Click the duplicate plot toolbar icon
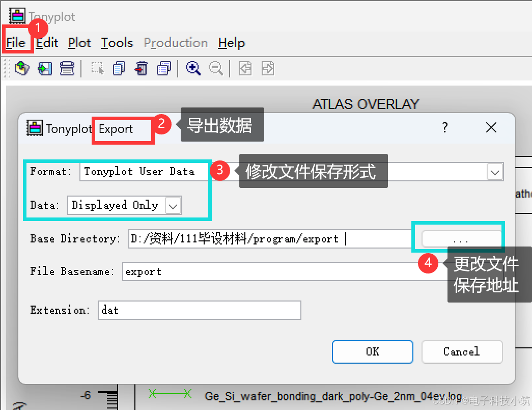Screen dimensions: 532x410 click(119, 68)
